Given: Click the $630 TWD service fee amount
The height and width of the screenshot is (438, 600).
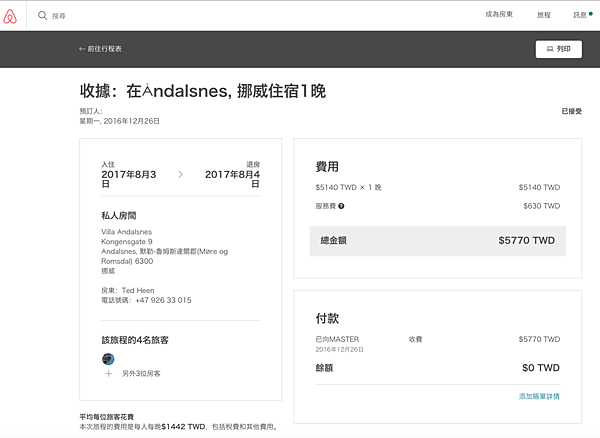Looking at the screenshot, I should click(x=541, y=206).
